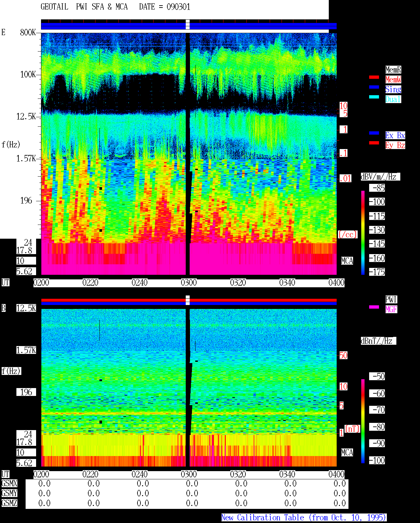Click the cyan Dual legend swatch

pos(374,97)
